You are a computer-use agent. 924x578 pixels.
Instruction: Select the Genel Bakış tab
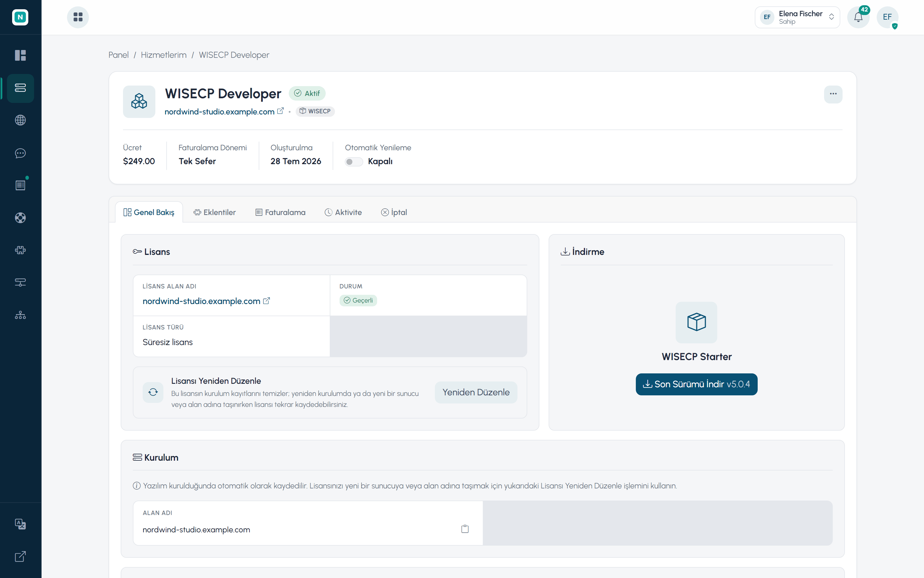[149, 212]
